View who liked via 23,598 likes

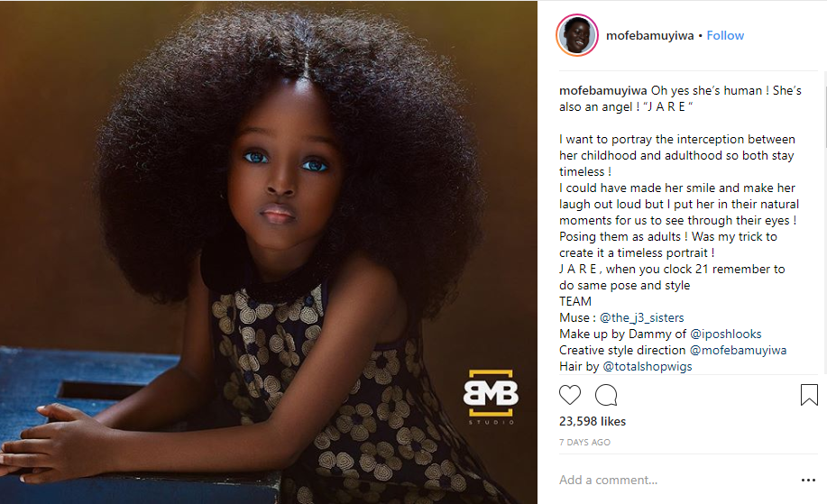(x=593, y=421)
